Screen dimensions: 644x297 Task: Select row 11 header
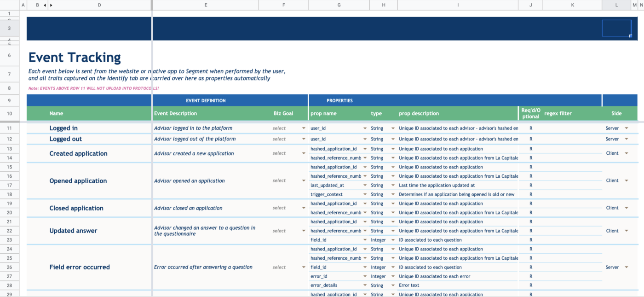9,128
